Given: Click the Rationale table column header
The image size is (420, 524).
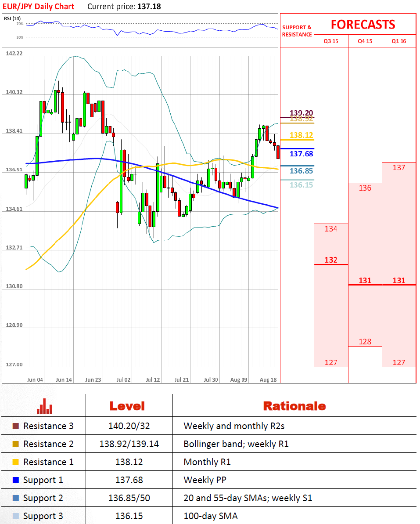Looking at the screenshot, I should pos(294,406).
